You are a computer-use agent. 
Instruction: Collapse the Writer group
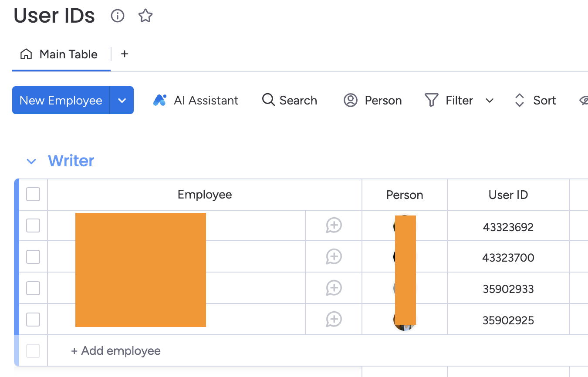(31, 162)
